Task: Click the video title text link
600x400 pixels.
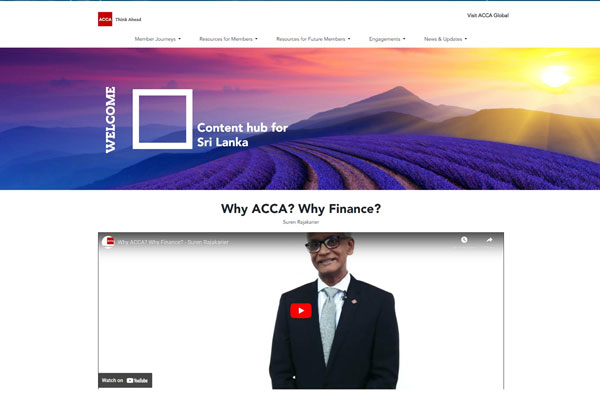Action: coord(173,242)
